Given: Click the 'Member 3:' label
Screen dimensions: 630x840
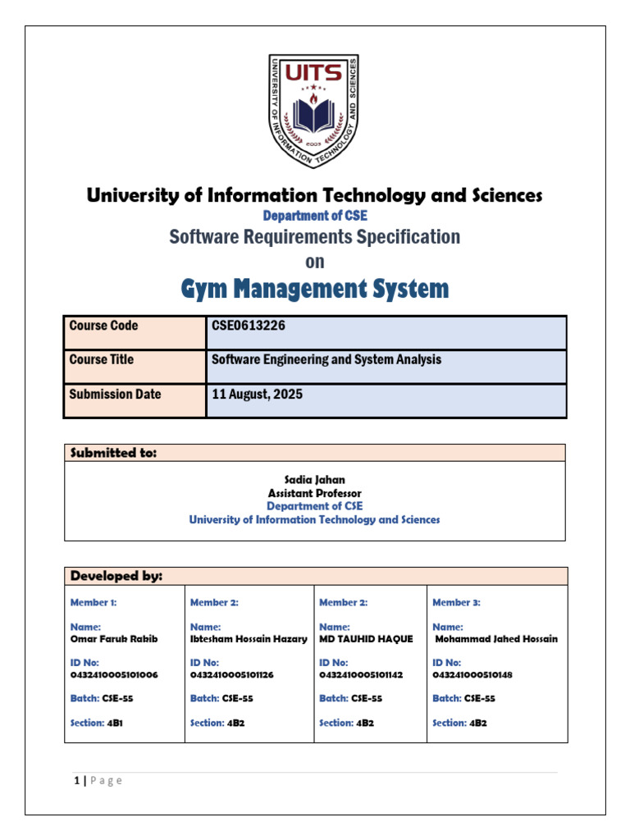Looking at the screenshot, I should coord(456,603).
